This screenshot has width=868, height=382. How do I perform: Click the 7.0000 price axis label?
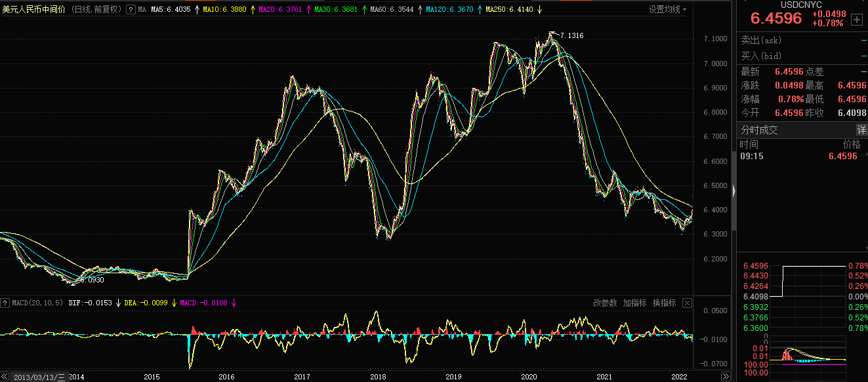pos(714,64)
